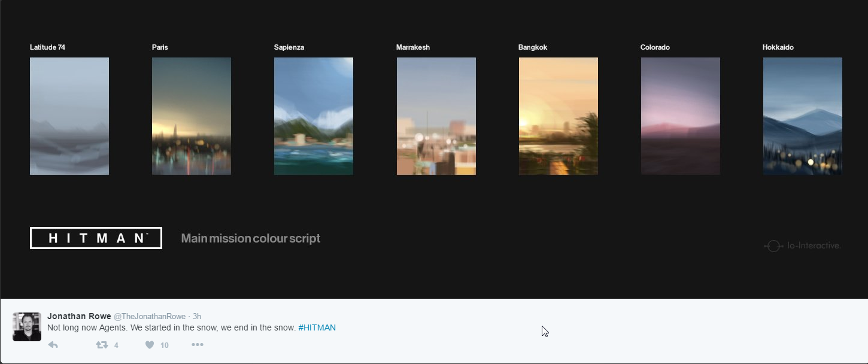The image size is (868, 364).
Task: Click the 'Main mission colour script' caption
Action: 251,238
